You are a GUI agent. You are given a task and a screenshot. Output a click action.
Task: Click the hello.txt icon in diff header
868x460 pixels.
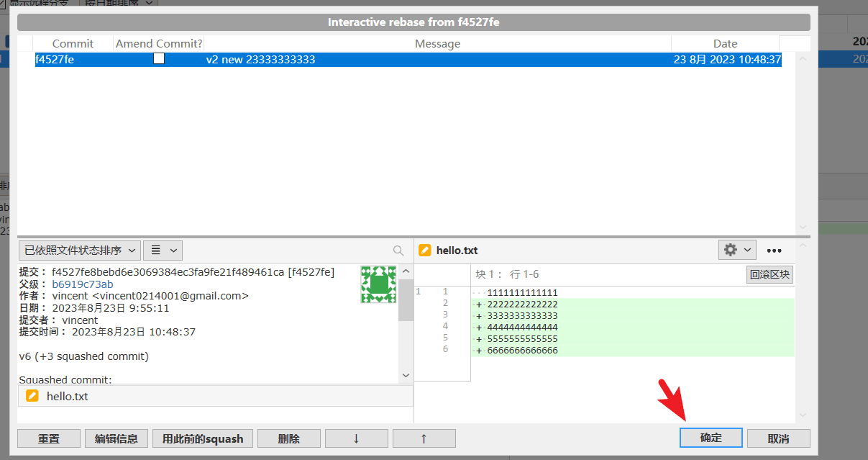coord(425,251)
